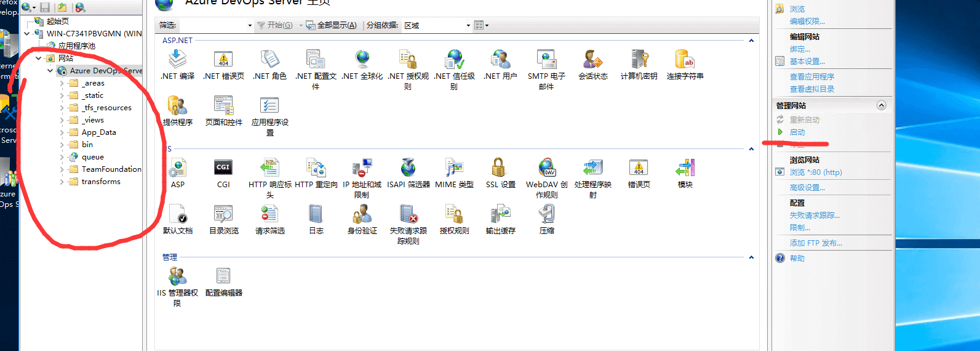
Task: Open the 日志 feature icon
Action: coord(316,214)
